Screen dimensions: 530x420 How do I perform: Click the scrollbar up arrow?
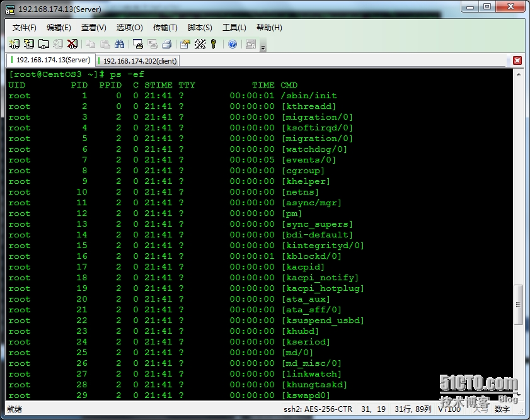[519, 74]
